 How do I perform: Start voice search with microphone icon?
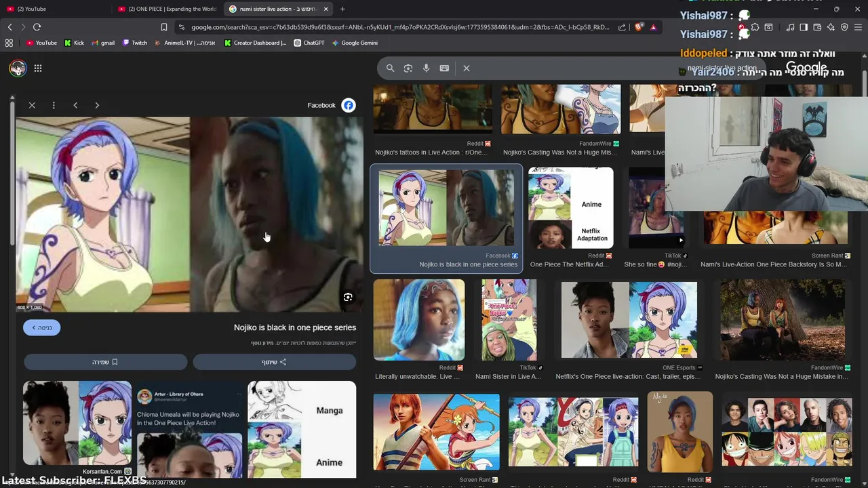click(x=426, y=68)
